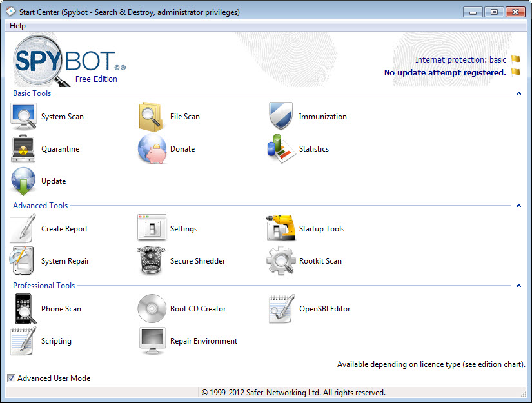Viewport: 532px width, 403px height.
Task: Click the OpenSBI Editor label
Action: tap(325, 309)
